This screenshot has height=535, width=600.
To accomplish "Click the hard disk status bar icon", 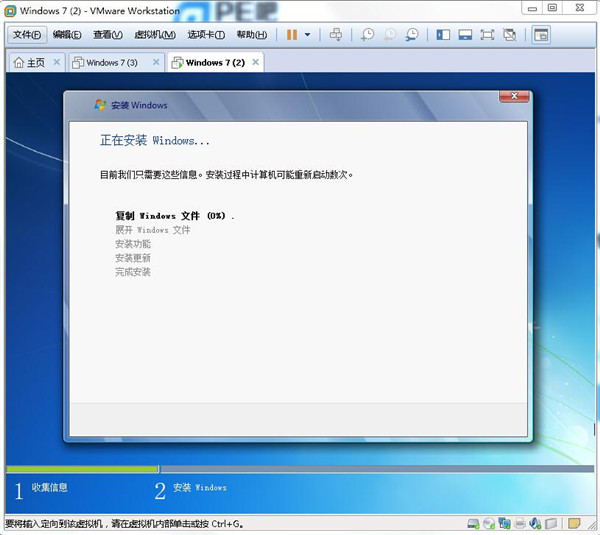I will [473, 523].
